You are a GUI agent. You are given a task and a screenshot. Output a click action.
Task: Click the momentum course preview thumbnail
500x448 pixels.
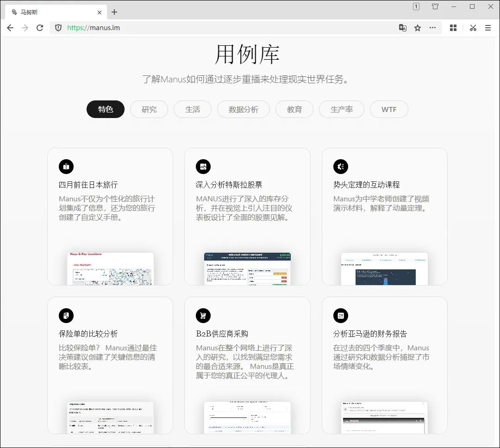coord(385,269)
